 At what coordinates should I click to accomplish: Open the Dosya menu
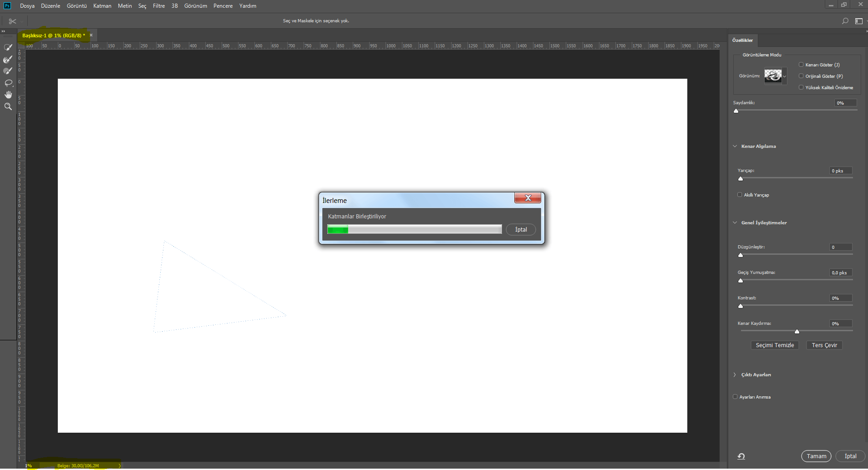point(27,6)
